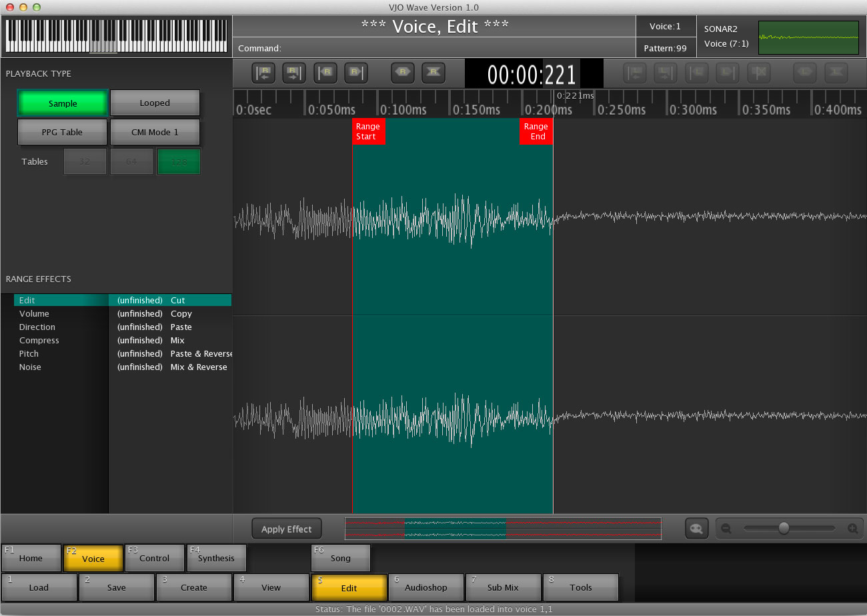Click the 00:00:221 time display
The width and height of the screenshot is (867, 616).
point(534,74)
